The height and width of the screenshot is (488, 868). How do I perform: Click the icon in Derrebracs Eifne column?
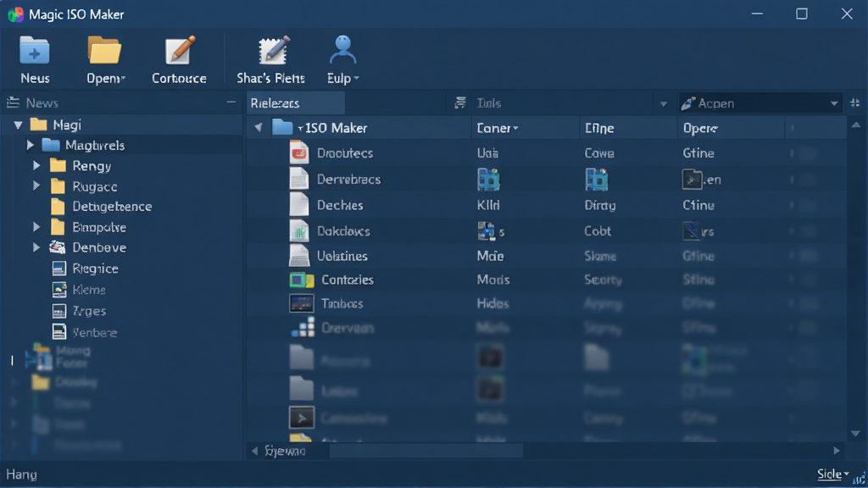tap(597, 180)
